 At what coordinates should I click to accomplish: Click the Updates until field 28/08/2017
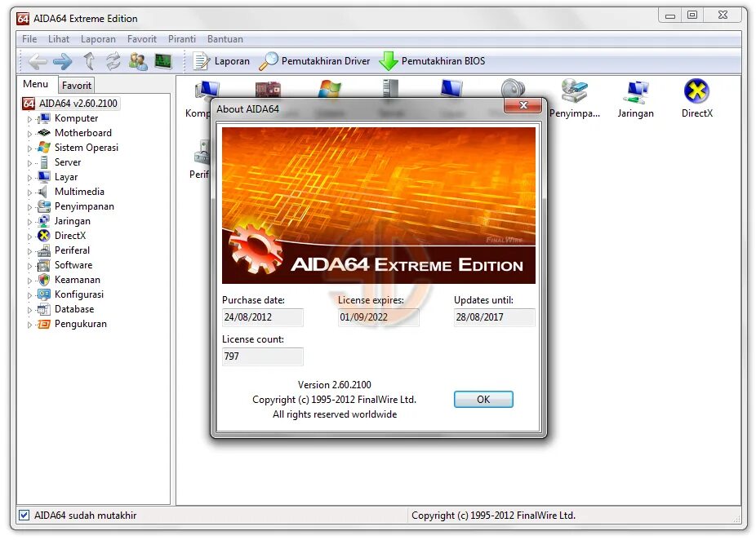click(494, 317)
